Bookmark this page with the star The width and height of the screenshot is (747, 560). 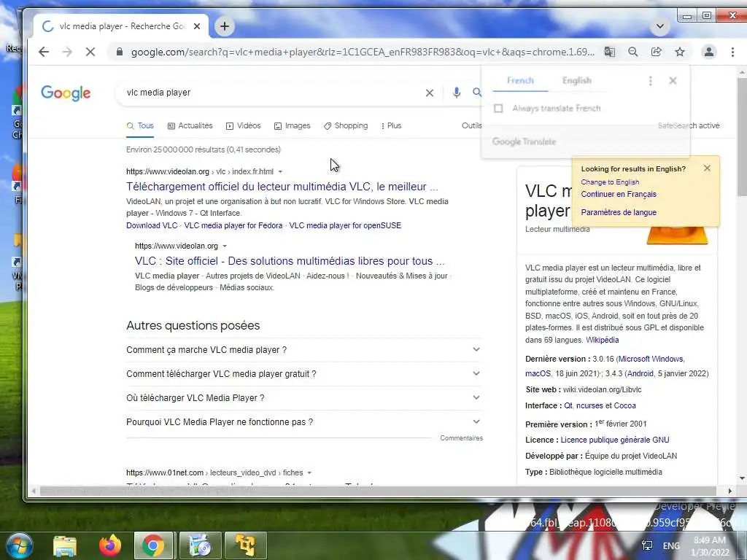680,52
